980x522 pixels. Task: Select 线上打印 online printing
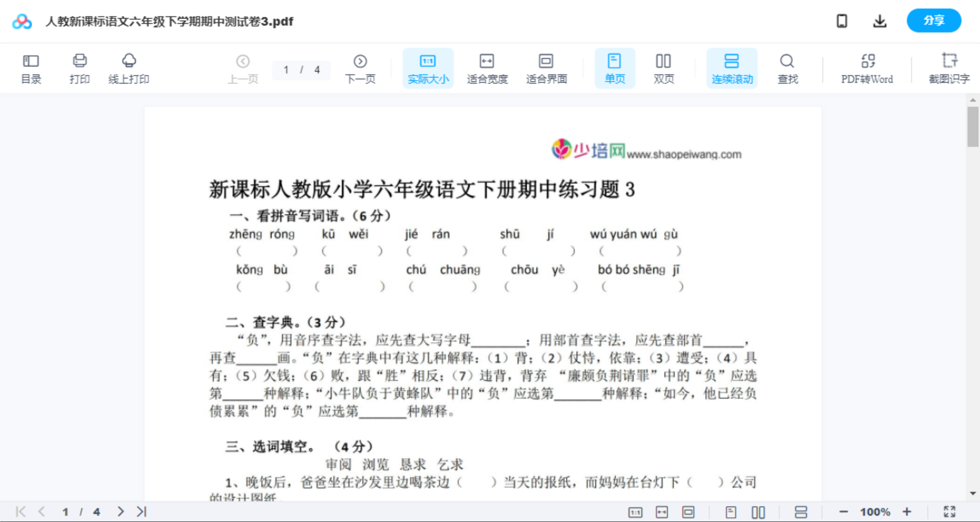(129, 68)
